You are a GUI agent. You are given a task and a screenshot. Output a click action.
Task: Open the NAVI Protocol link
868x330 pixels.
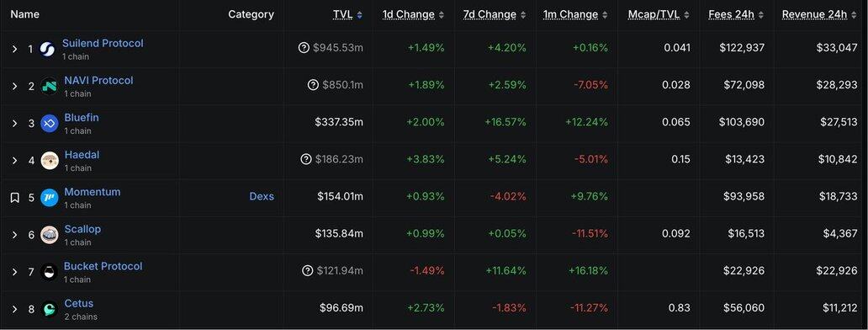98,80
